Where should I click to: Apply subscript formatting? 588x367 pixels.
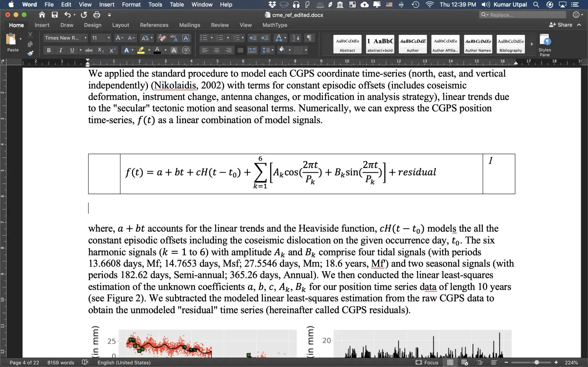coord(101,50)
